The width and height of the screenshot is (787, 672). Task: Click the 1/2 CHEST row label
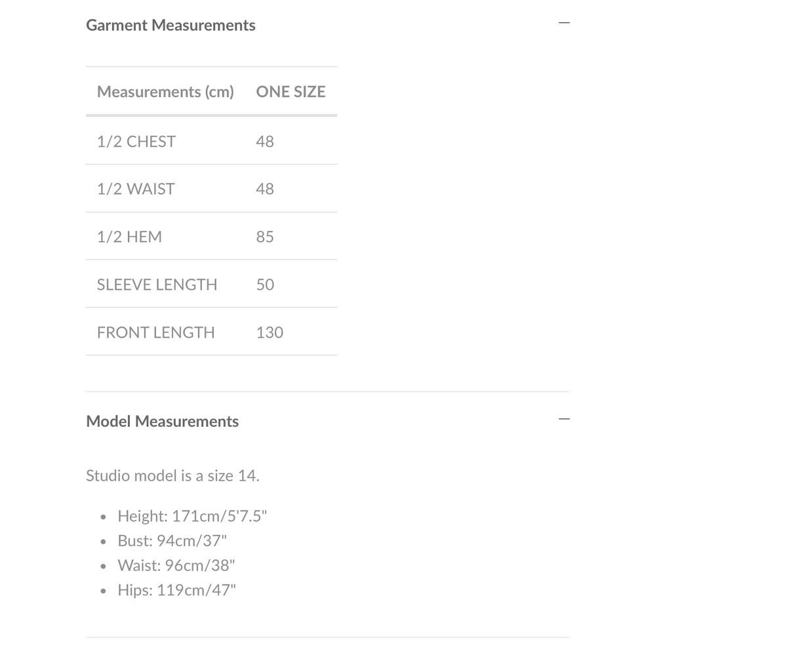[136, 141]
